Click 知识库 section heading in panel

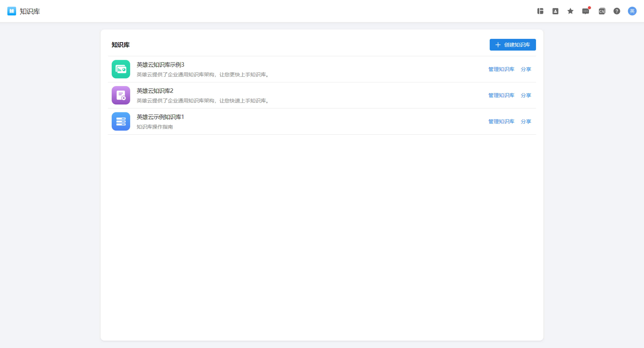tap(121, 45)
